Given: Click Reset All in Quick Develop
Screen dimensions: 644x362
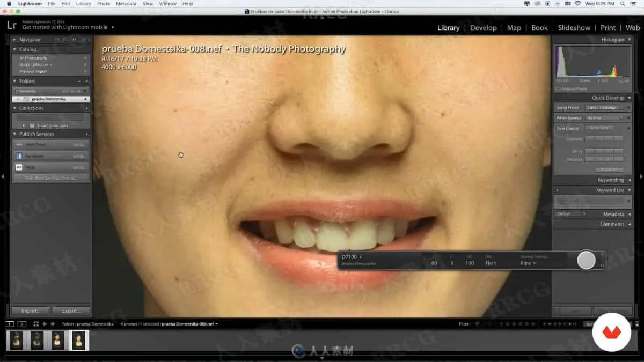Looking at the screenshot, I should point(609,169).
